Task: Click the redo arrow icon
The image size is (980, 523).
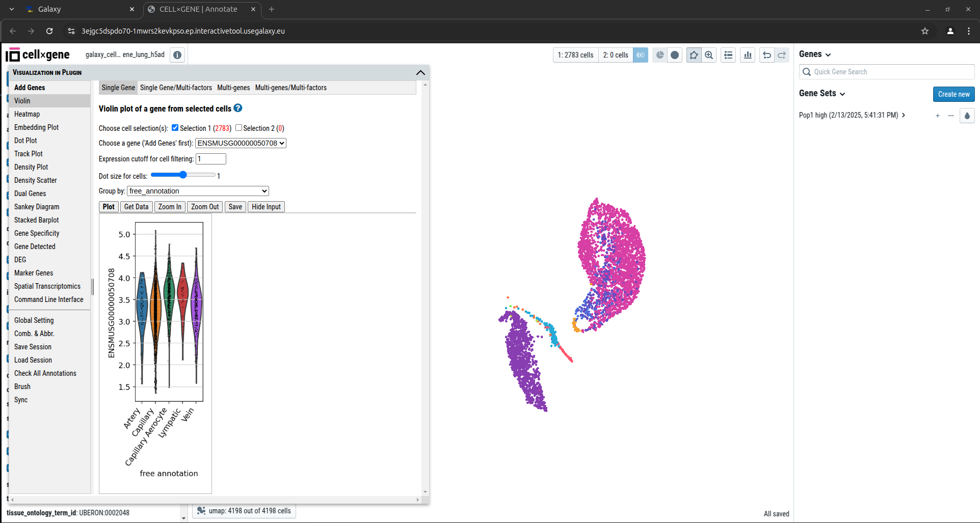Action: [782, 55]
